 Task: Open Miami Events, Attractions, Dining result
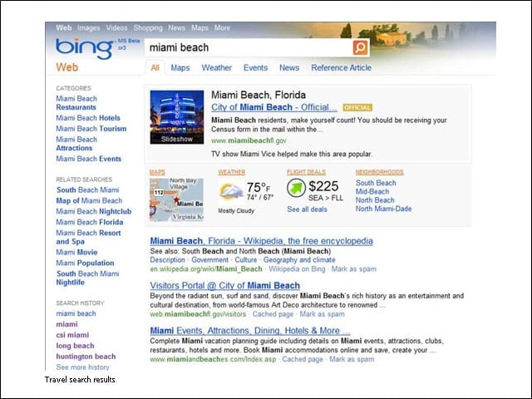coord(250,331)
